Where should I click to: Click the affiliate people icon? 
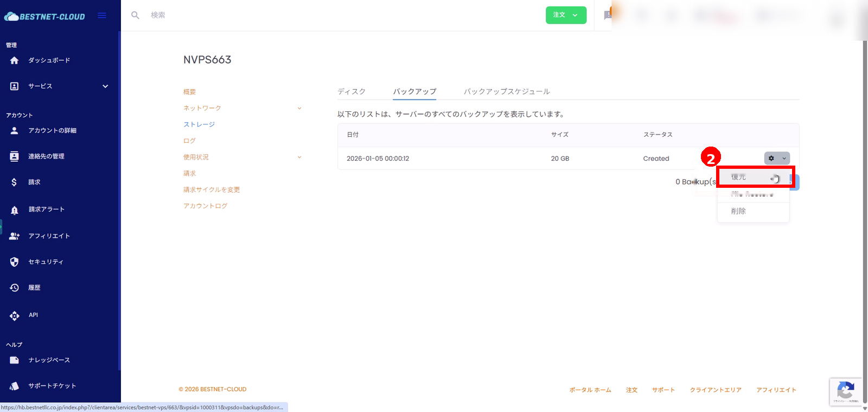tap(15, 236)
